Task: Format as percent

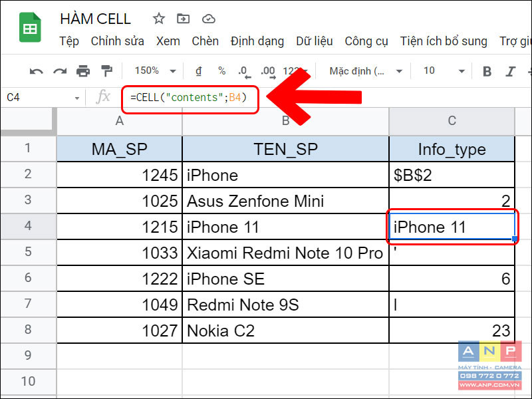Action: (222, 71)
